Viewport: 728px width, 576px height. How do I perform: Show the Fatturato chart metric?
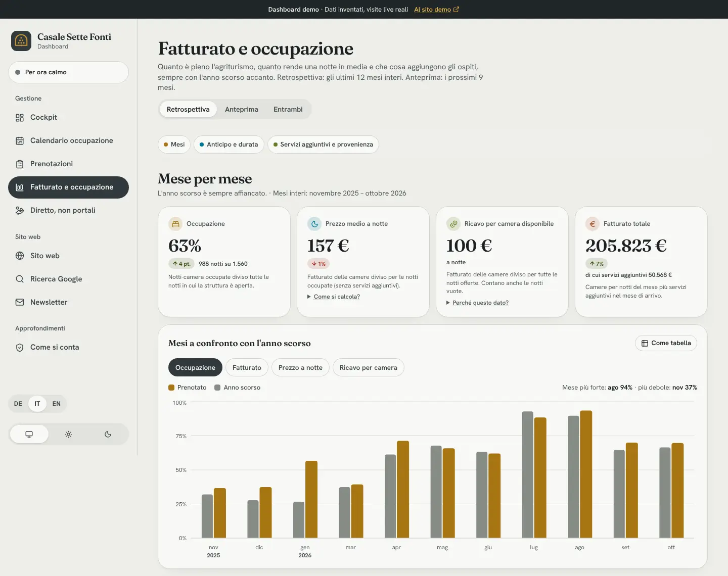tap(247, 368)
